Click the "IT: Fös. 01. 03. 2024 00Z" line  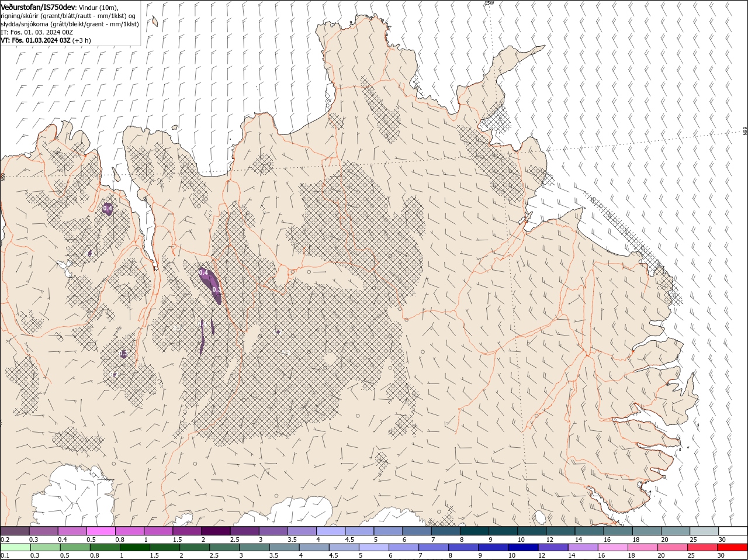[37, 32]
